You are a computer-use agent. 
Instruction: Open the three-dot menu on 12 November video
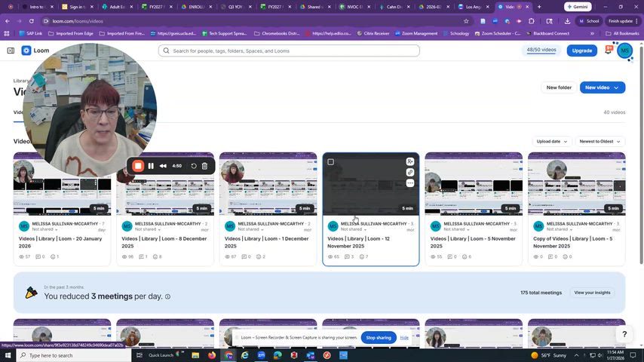tap(409, 183)
